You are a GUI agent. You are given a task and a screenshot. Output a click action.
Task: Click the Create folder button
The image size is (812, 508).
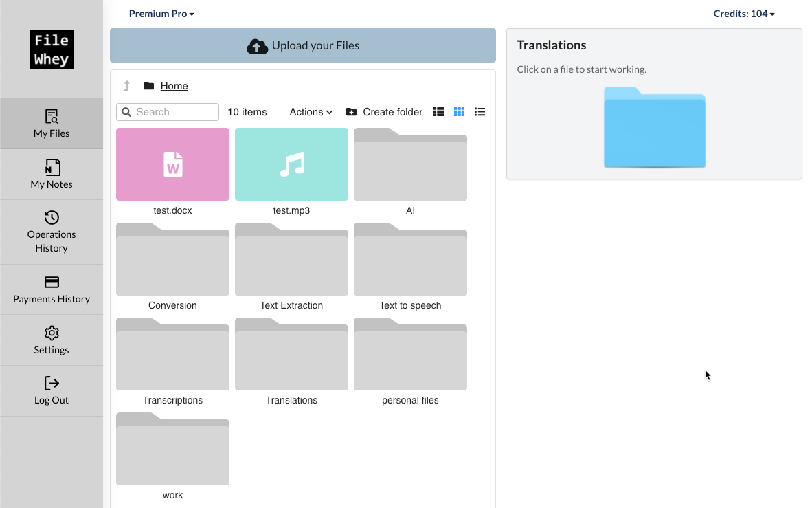(x=384, y=112)
